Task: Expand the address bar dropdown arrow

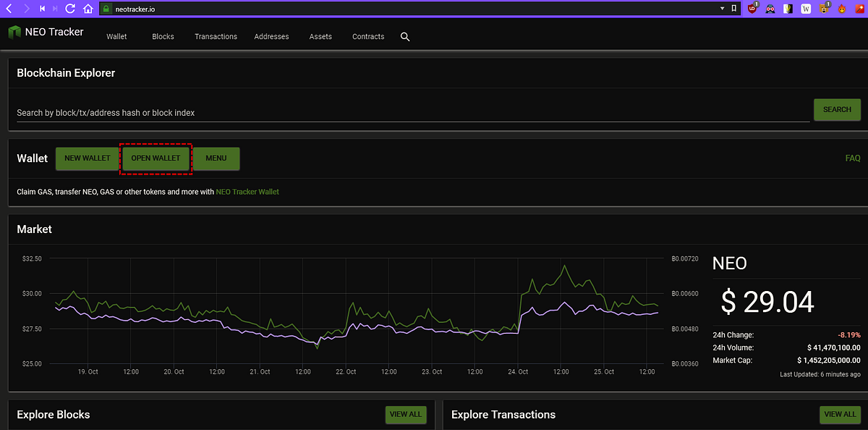Action: (x=722, y=9)
